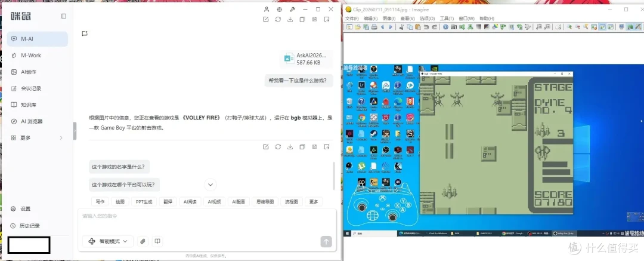Open the gear settings icon in the title bar
Screen dimensions: 644x261
pyautogui.click(x=279, y=9)
